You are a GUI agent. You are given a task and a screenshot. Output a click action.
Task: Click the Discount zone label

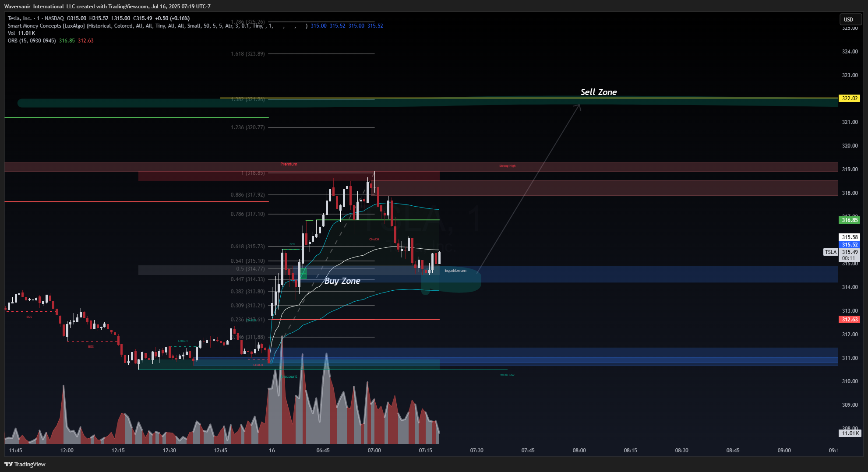[289, 377]
